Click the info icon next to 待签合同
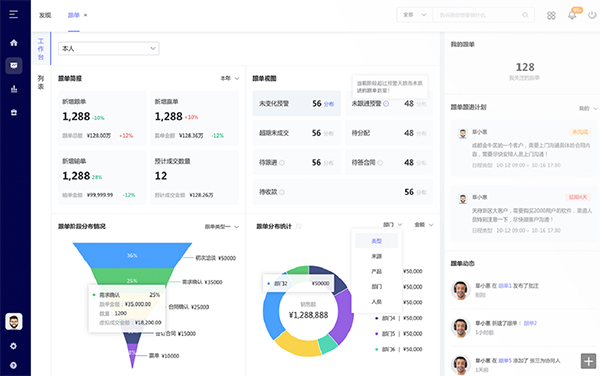600x376 pixels. [x=380, y=163]
